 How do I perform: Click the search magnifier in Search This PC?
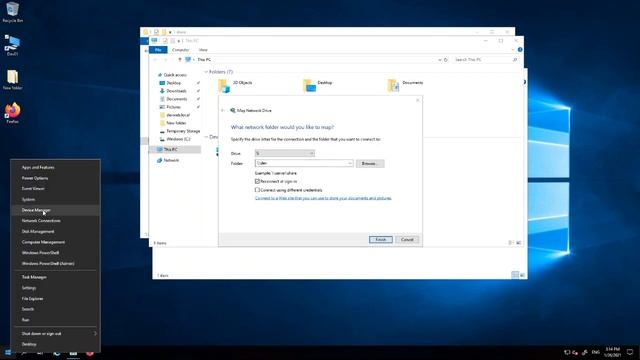point(514,60)
